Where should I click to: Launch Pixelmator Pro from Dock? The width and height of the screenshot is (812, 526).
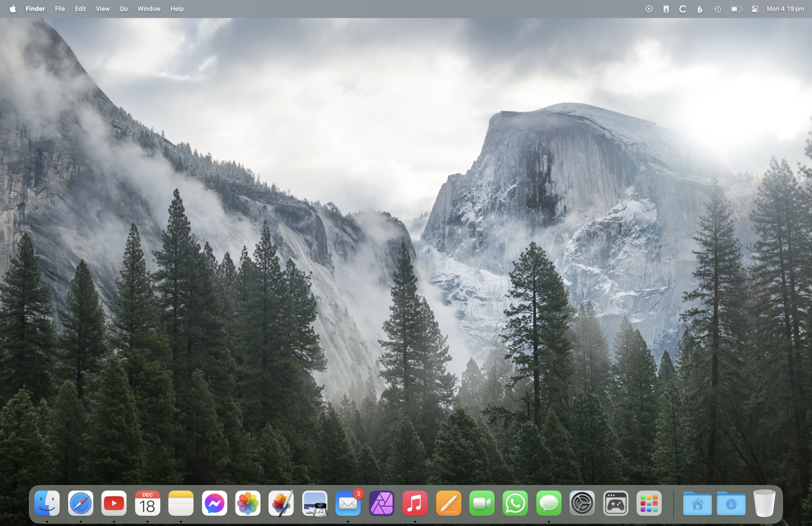pyautogui.click(x=281, y=504)
